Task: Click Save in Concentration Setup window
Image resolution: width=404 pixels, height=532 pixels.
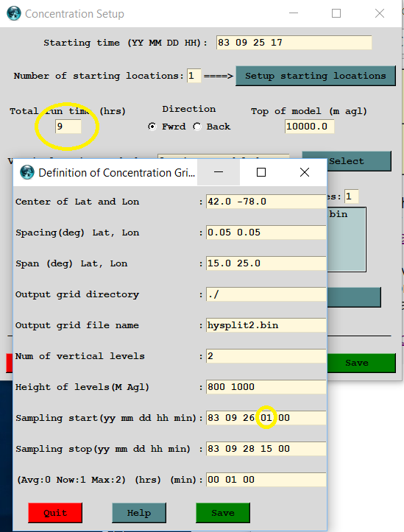Action: click(x=361, y=363)
